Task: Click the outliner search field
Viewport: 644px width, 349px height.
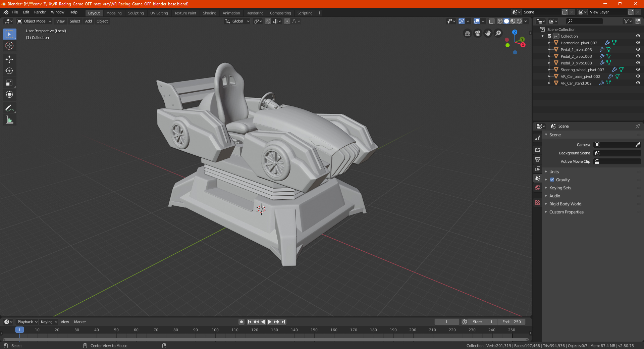Action: click(x=584, y=21)
